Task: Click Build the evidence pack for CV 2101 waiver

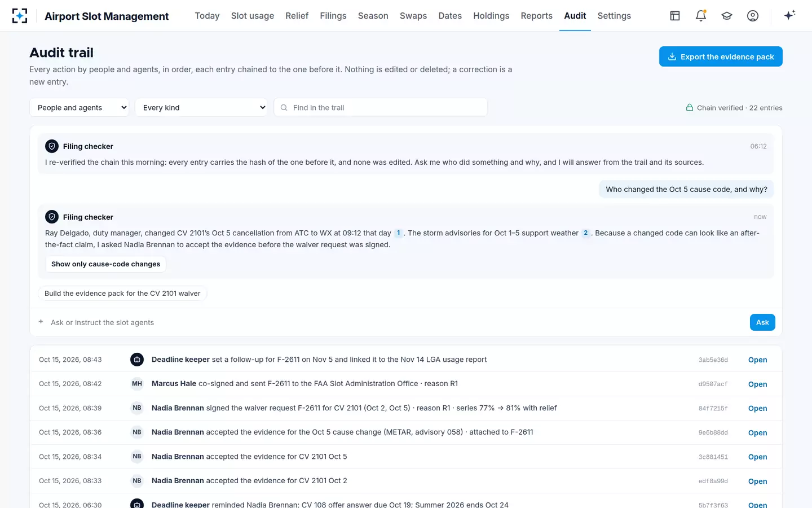Action: click(122, 294)
